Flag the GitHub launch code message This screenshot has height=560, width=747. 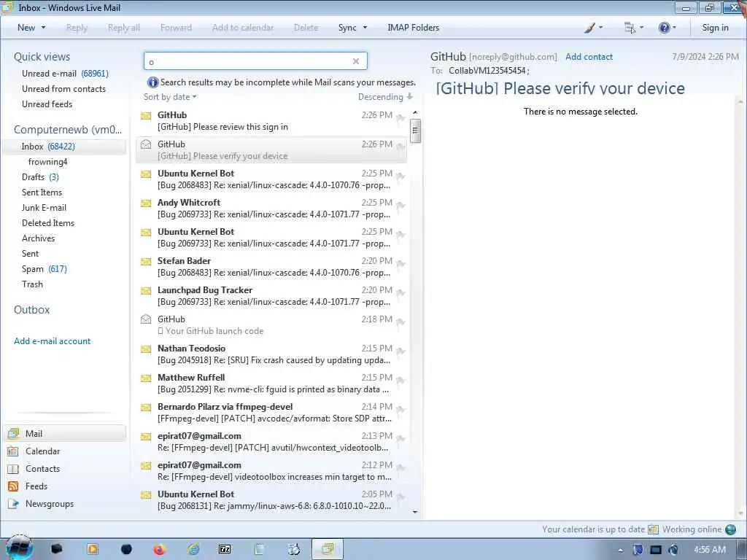[400, 322]
